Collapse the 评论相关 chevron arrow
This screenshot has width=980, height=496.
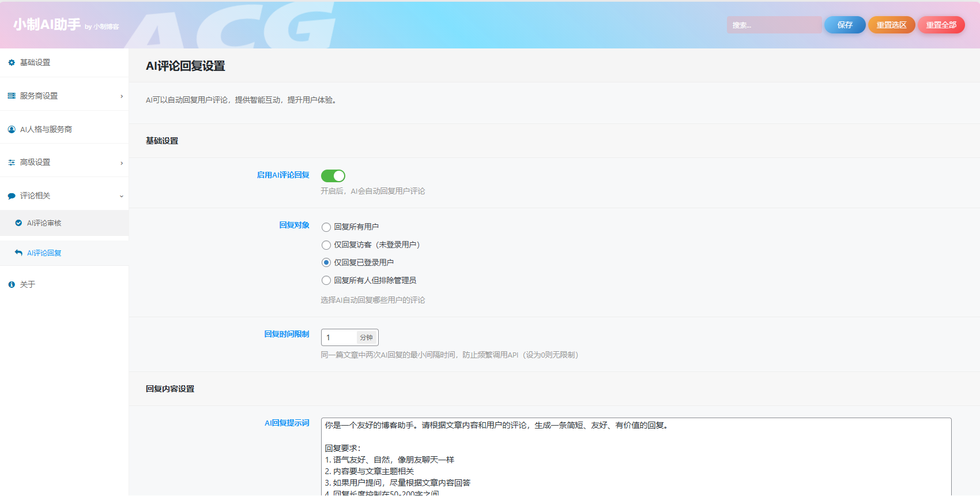[x=122, y=196]
